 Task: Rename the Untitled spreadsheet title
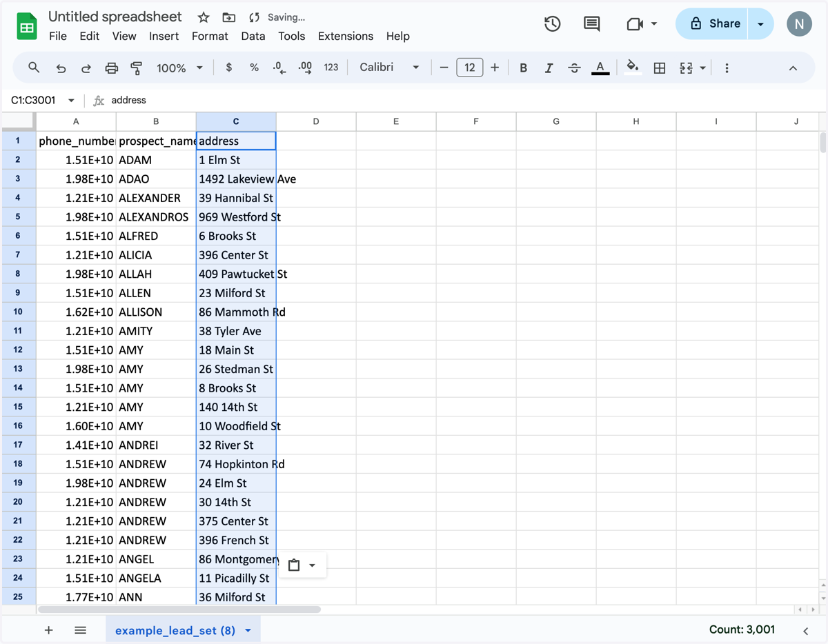click(115, 17)
